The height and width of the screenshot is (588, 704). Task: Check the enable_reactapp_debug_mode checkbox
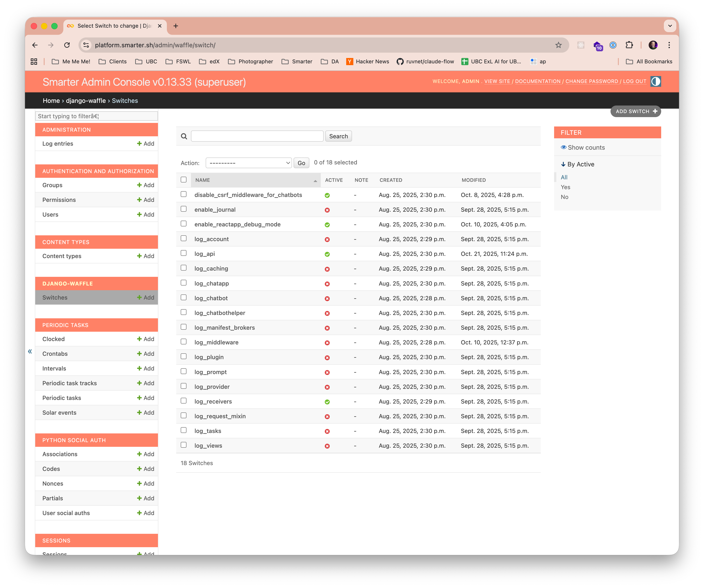coord(183,224)
